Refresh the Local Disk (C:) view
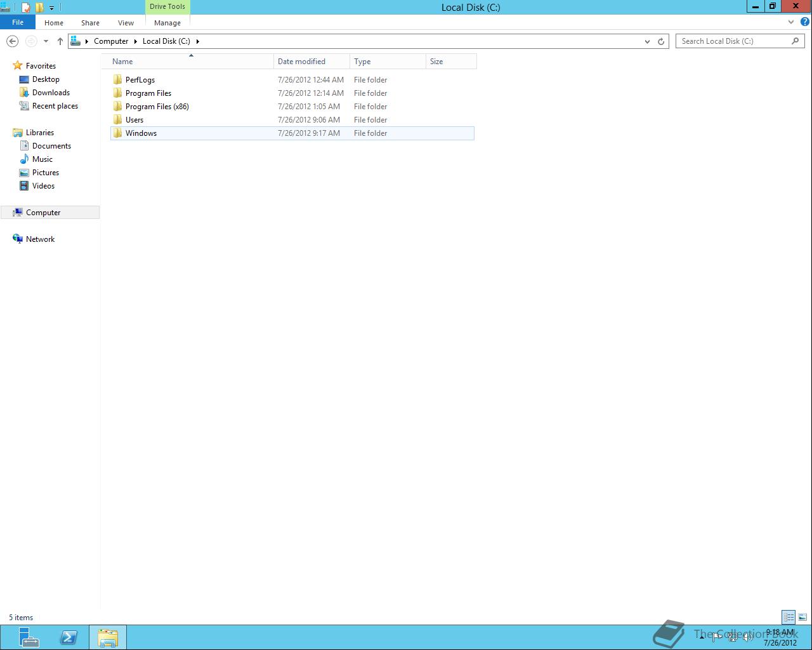 (x=661, y=41)
